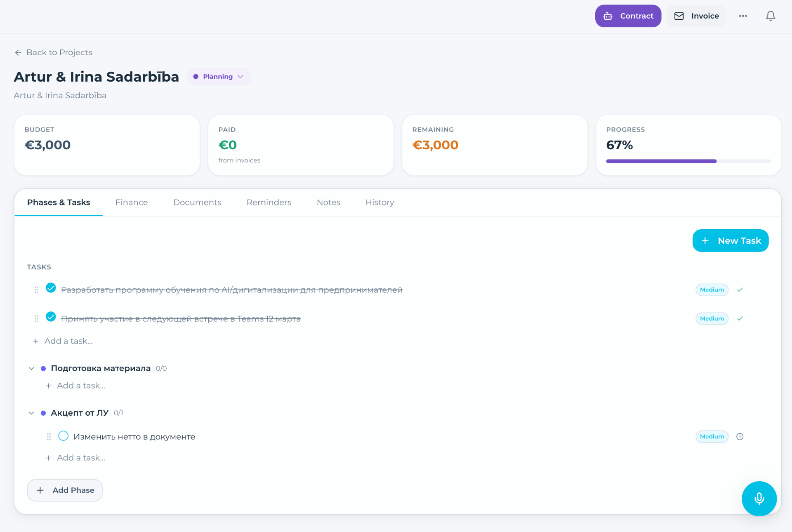Collapse the Акцепт от ЛУ phase
The width and height of the screenshot is (792, 532).
pos(31,413)
